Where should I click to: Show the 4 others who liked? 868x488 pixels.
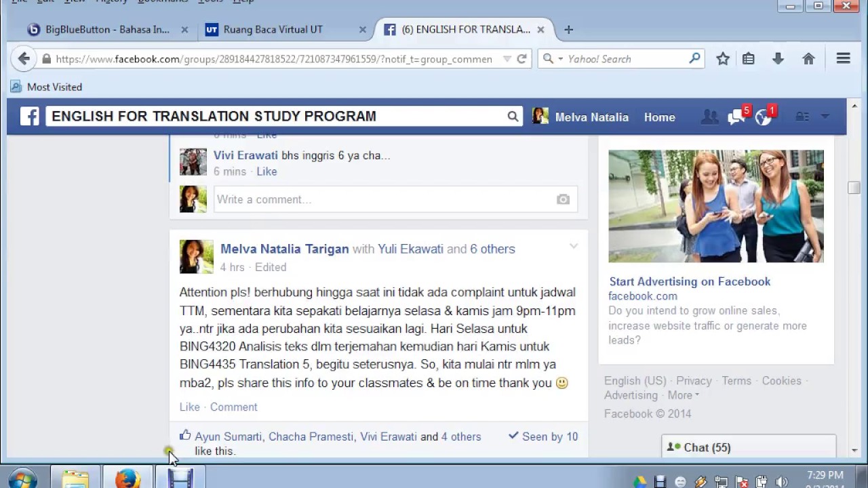click(x=461, y=436)
